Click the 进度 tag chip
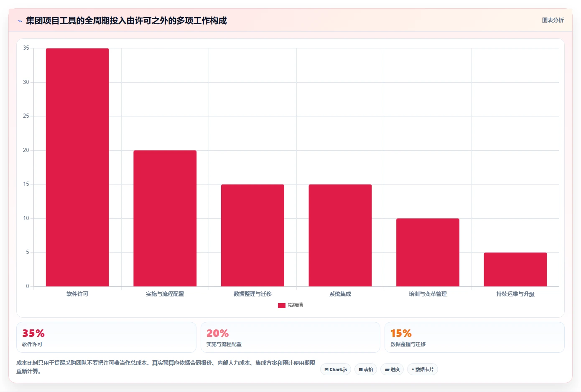 tap(392, 369)
